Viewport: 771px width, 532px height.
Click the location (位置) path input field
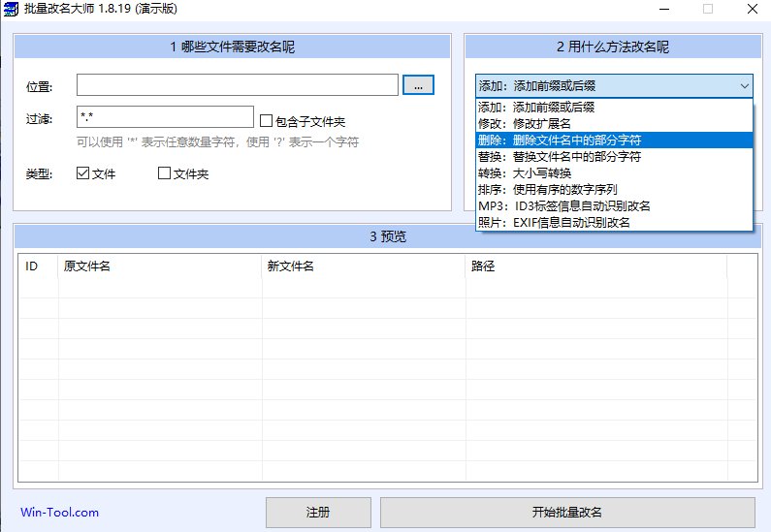[x=237, y=85]
